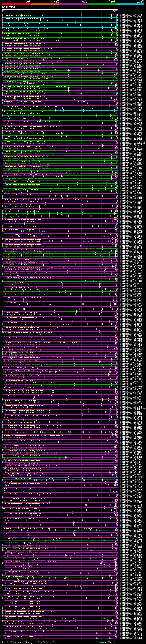Screen dimensions: 146x644
Task: Select the UniRef100_Q39600 label
Action: pyautogui.click(x=131, y=72)
